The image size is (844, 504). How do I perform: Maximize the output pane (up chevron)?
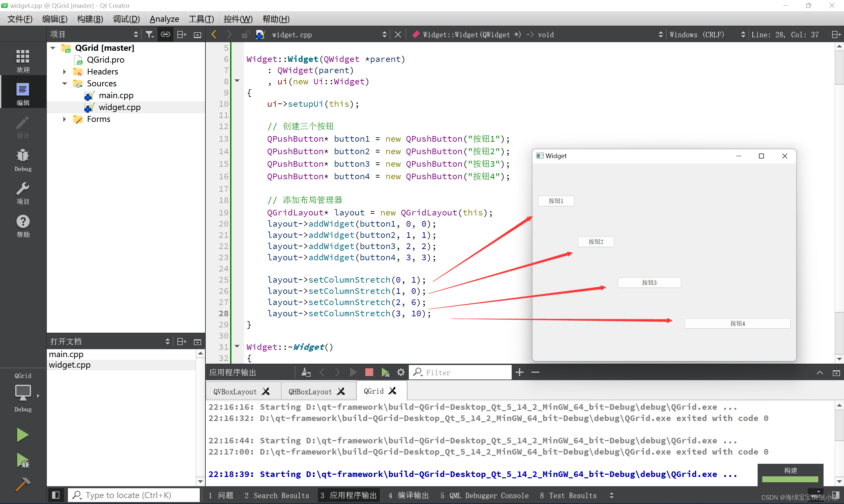click(820, 373)
